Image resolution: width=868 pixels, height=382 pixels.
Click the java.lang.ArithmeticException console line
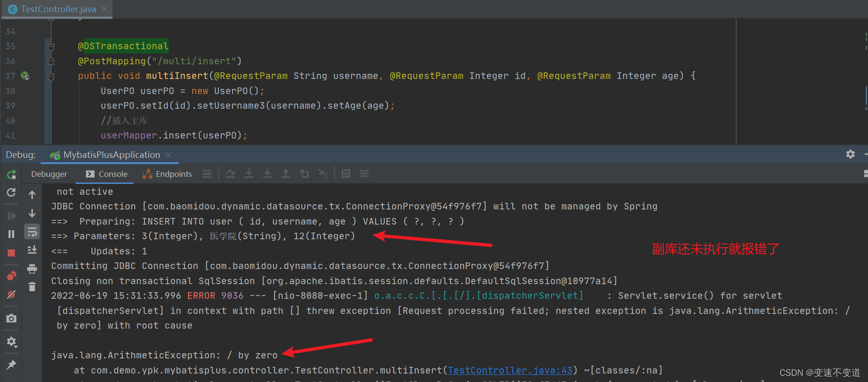tap(164, 355)
